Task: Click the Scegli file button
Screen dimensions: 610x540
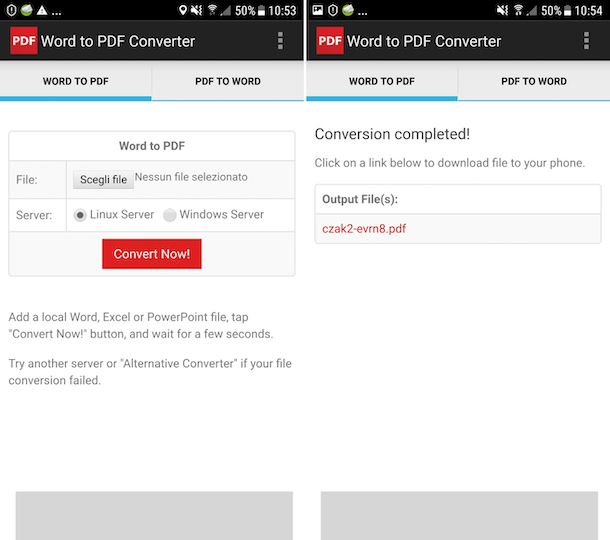Action: point(103,179)
